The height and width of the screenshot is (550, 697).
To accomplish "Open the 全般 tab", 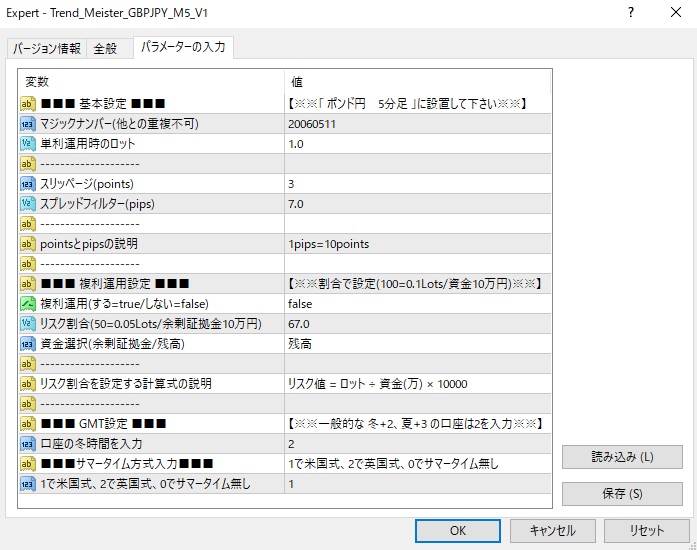I will point(106,49).
